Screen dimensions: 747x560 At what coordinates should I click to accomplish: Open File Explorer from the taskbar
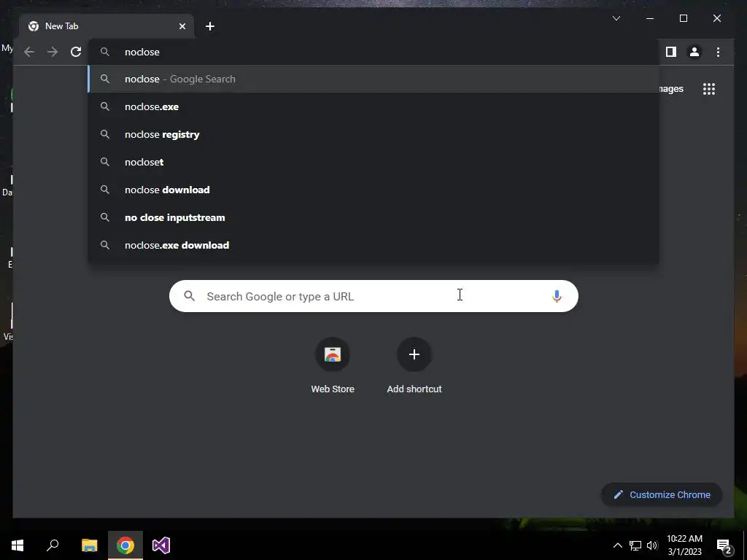89,545
